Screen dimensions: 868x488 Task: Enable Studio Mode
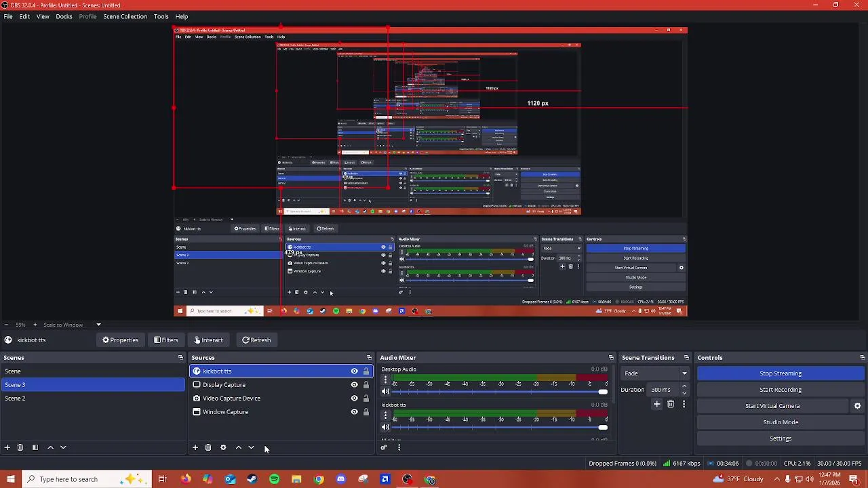pos(781,422)
